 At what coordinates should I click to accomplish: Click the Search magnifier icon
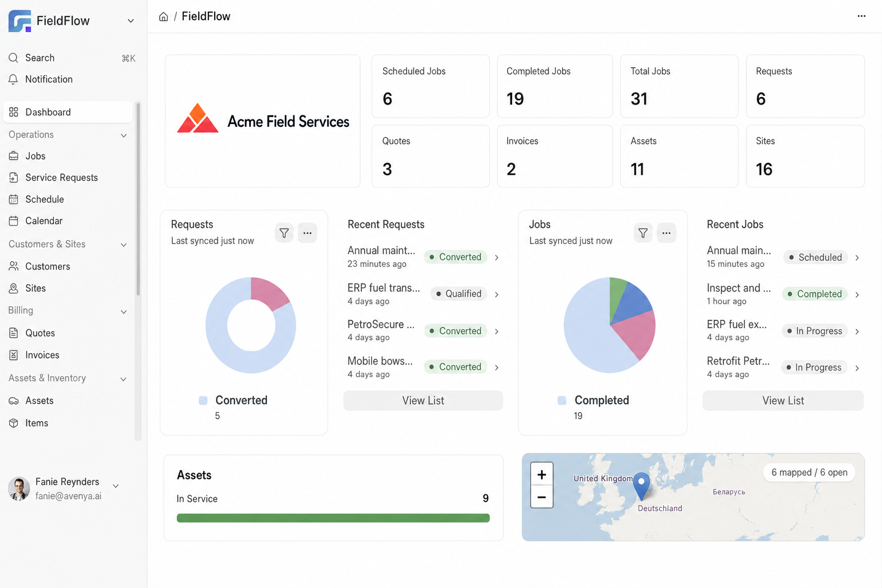tap(13, 58)
